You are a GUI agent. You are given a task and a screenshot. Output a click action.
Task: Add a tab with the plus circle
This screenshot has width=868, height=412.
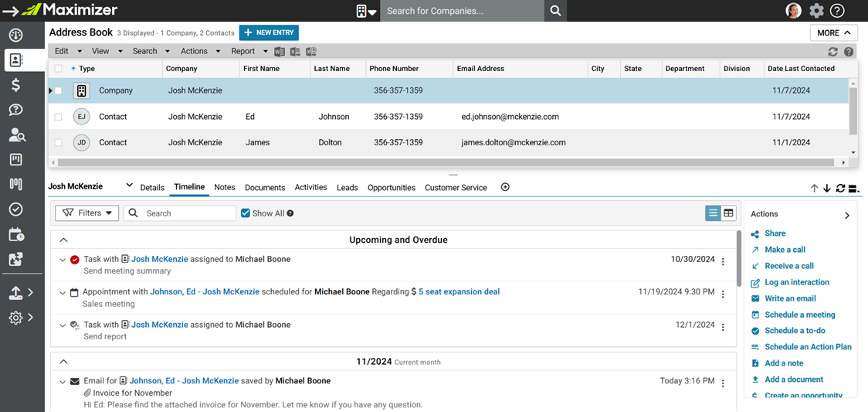pyautogui.click(x=505, y=187)
